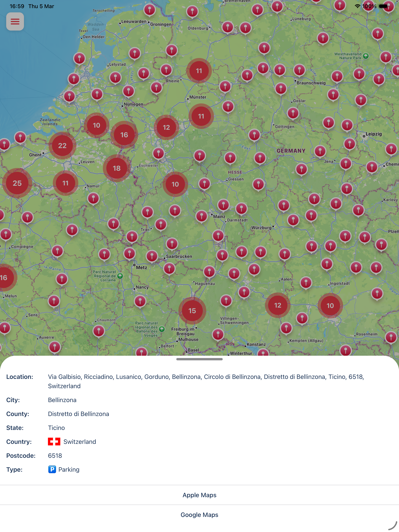The width and height of the screenshot is (399, 532).
Task: Select the pin below the Chaumont label
Action: pos(99,331)
